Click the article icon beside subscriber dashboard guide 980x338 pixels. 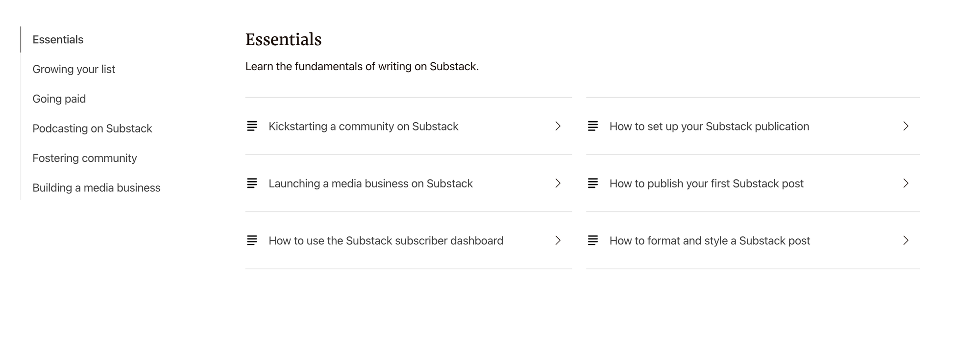[x=252, y=240]
